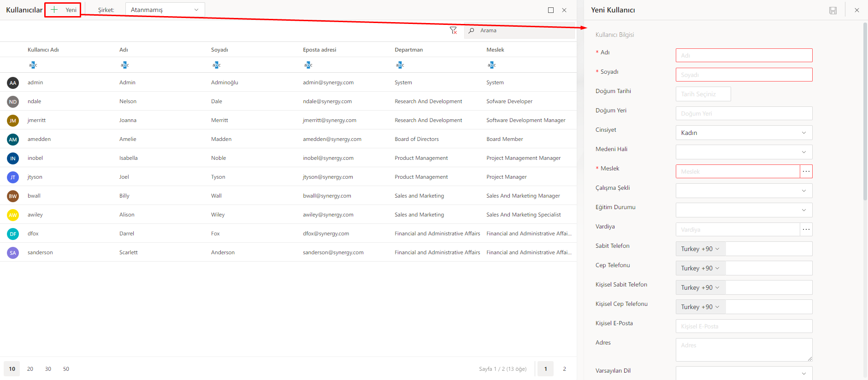
Task: Set page size to 30
Action: tap(48, 369)
